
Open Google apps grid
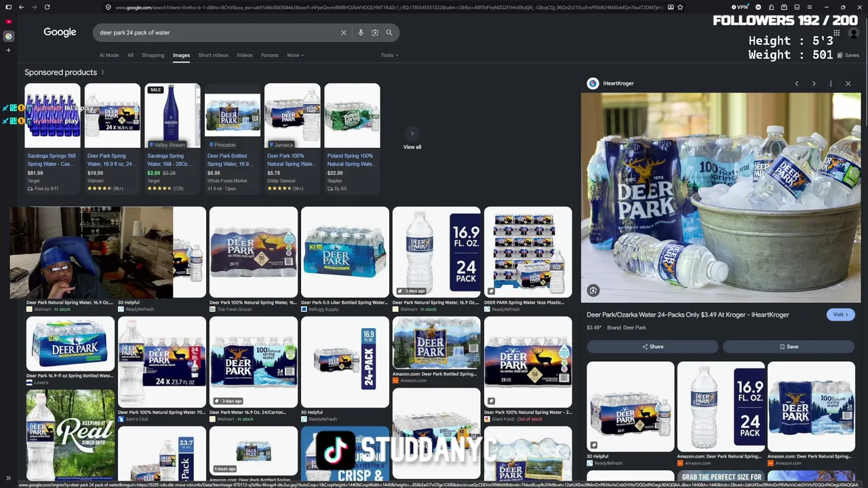pyautogui.click(x=837, y=33)
